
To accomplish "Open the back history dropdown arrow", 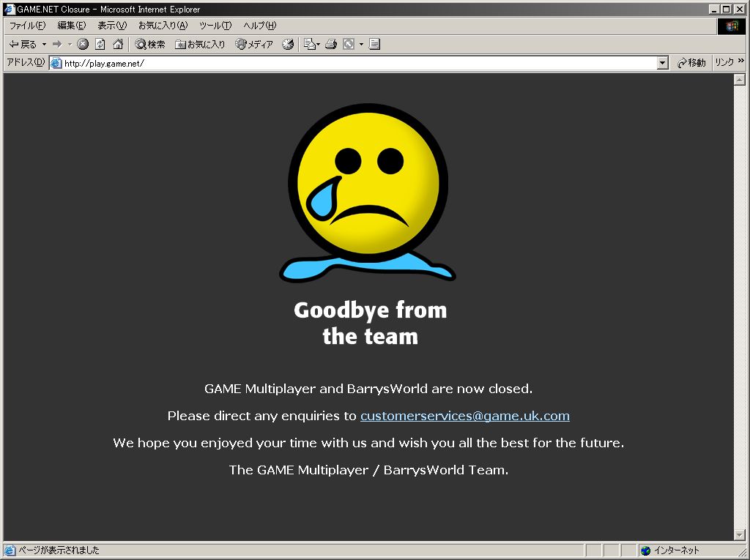I will (x=45, y=45).
